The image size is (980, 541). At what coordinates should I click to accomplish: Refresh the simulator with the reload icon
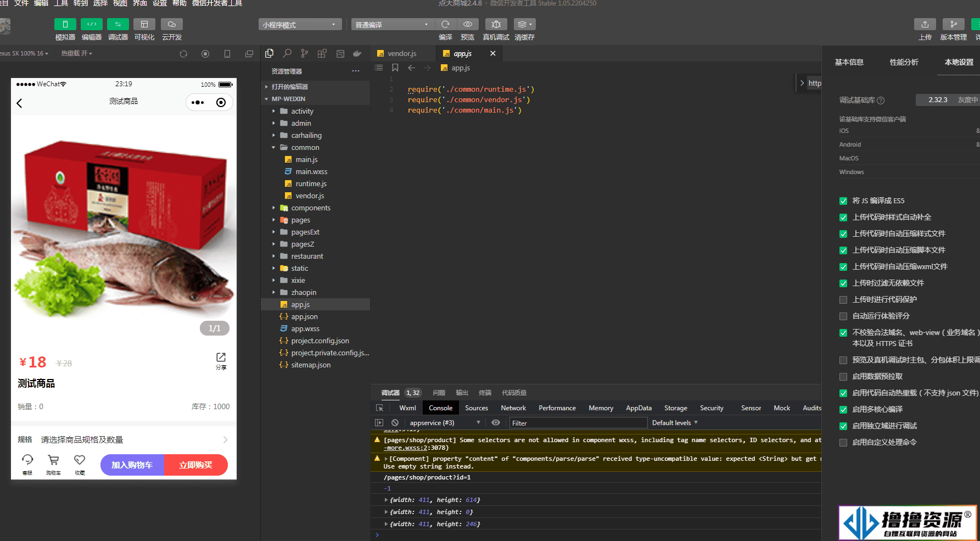click(x=183, y=54)
